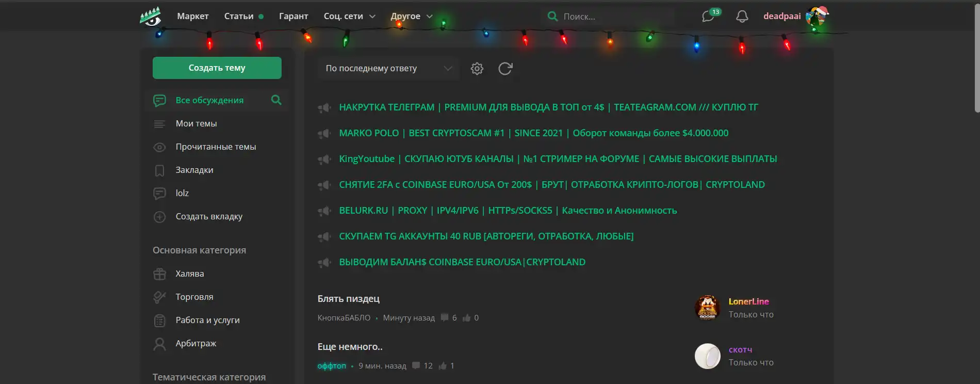Open the forum logo home link

click(151, 17)
